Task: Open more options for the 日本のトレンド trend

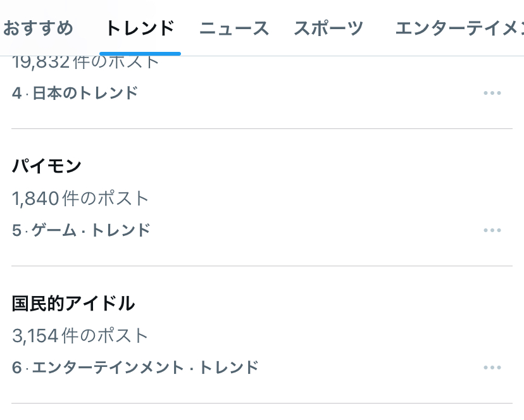Action: [x=492, y=93]
